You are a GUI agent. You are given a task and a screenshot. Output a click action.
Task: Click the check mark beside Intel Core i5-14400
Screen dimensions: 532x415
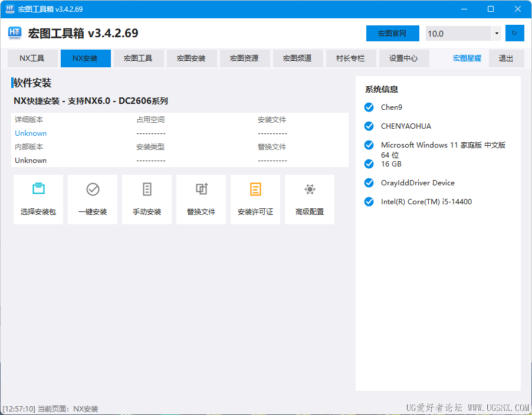click(369, 202)
